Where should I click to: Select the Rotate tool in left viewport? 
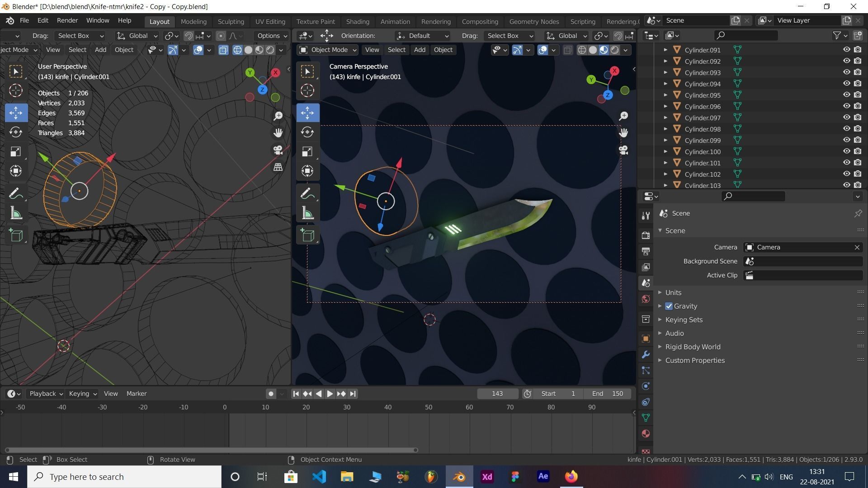pos(16,132)
